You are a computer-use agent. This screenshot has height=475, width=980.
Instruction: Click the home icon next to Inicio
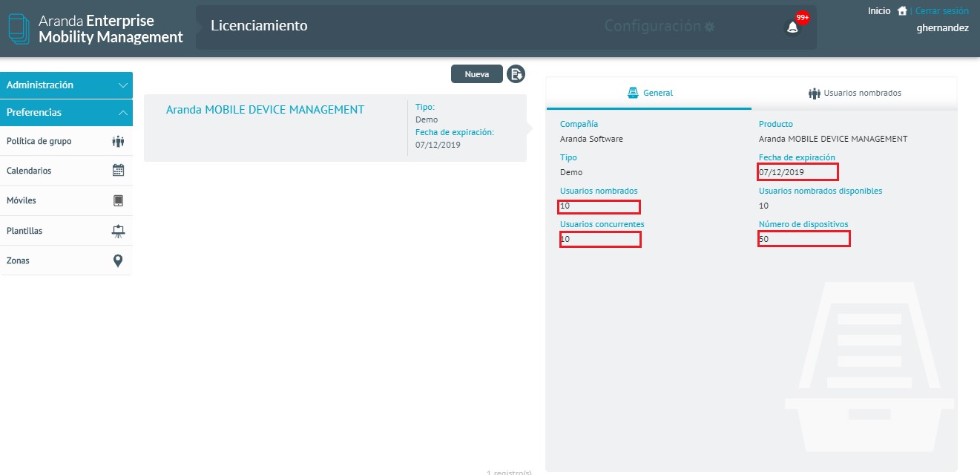point(902,11)
